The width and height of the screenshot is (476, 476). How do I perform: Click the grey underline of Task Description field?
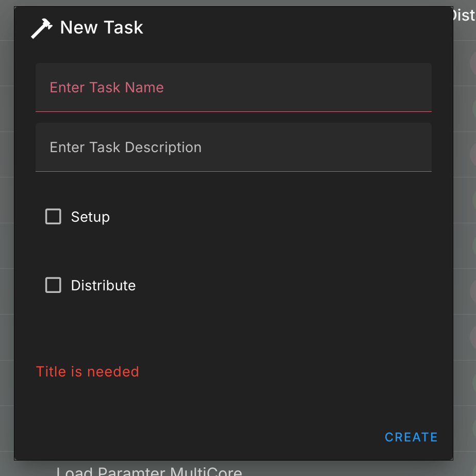coord(234,171)
